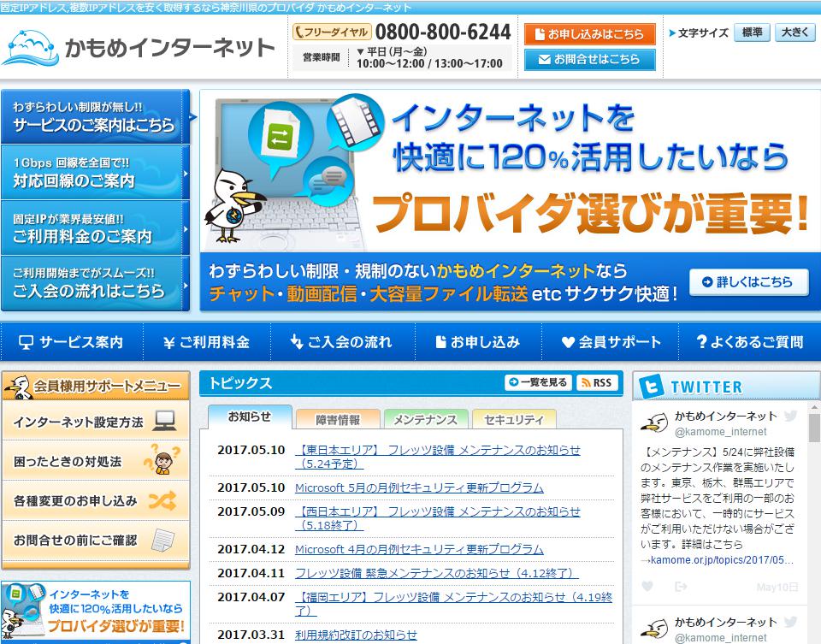Click first tweet's かもめインターネット account name
The image size is (821, 644).
[726, 417]
